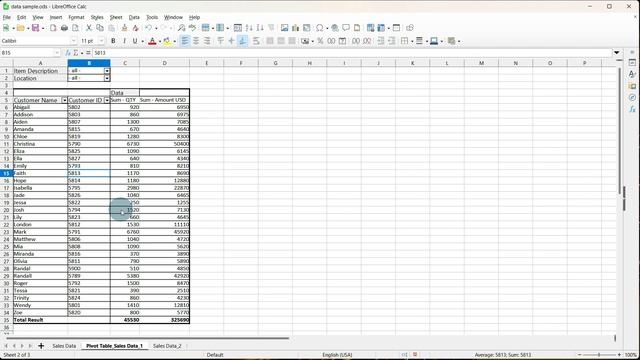Select row header 20
640x360 pixels.
6,210
